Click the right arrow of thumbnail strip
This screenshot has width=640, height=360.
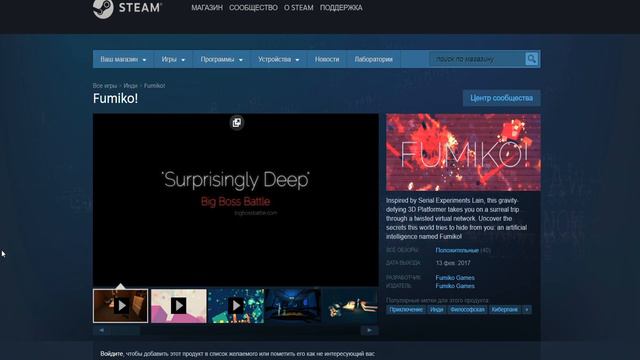tap(369, 330)
